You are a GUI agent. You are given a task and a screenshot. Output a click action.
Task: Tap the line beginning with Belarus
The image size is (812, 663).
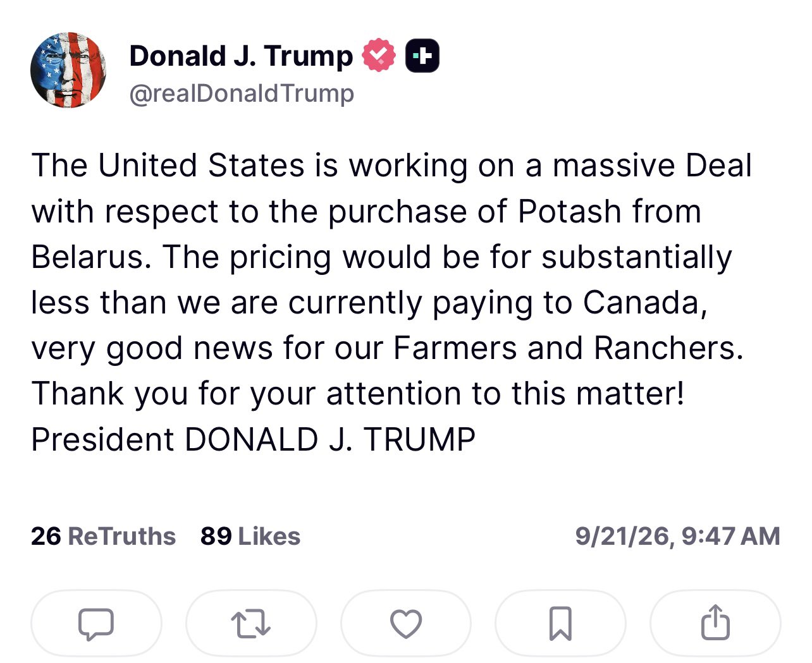[x=381, y=257]
